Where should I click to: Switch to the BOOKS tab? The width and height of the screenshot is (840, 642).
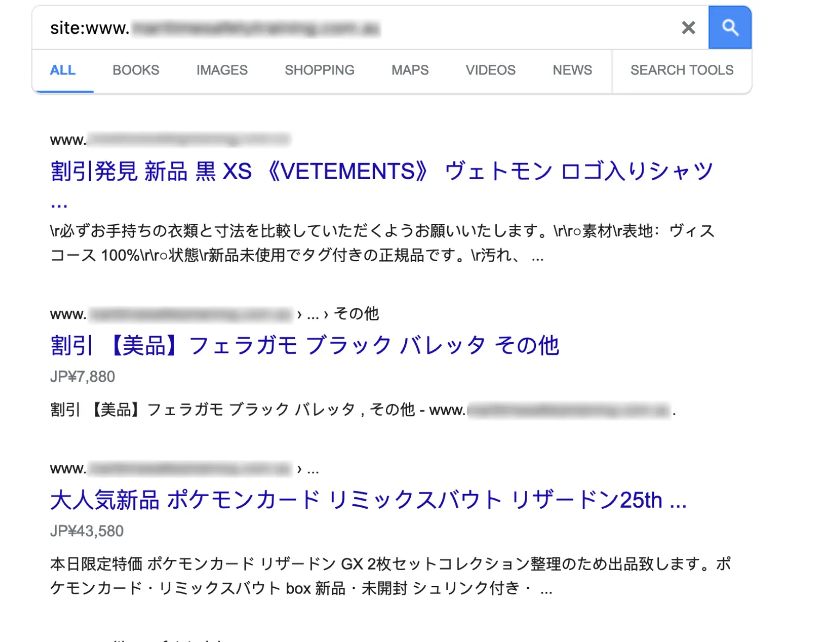click(136, 70)
